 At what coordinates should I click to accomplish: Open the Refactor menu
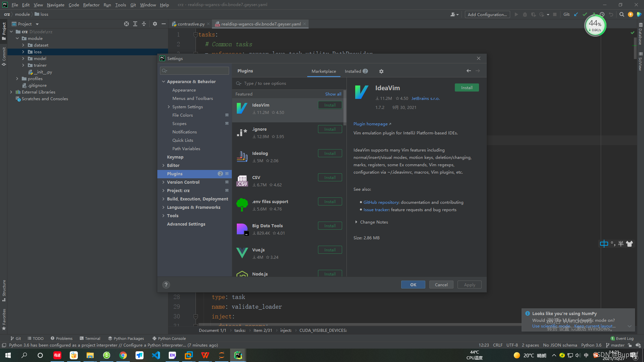(91, 5)
